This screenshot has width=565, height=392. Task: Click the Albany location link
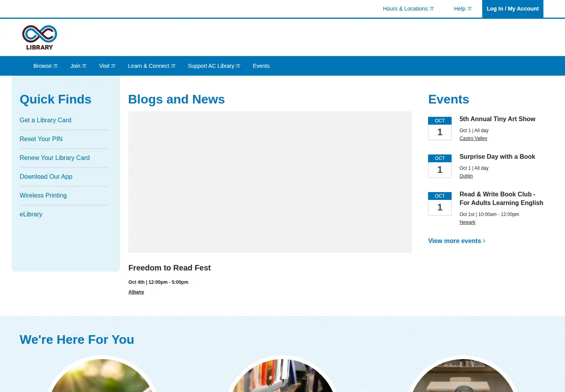point(136,292)
